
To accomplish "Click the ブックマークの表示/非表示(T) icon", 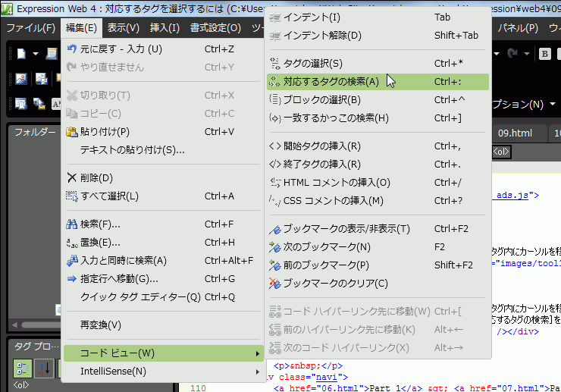I will pyautogui.click(x=274, y=229).
